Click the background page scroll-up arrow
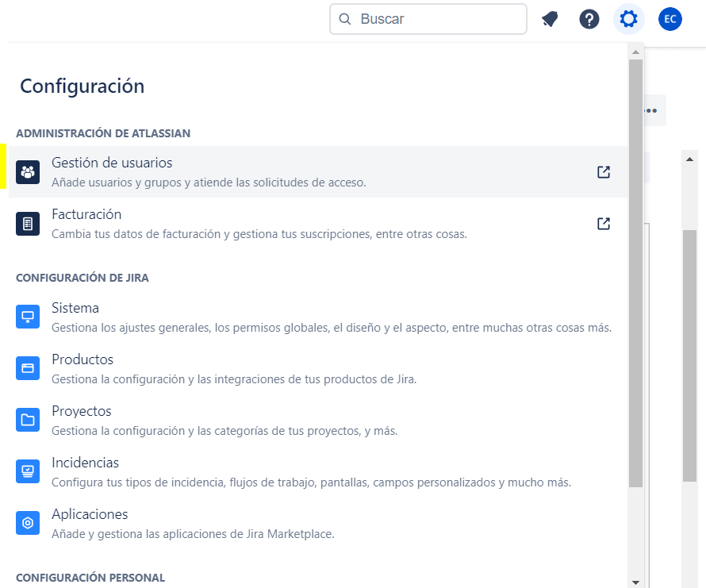Viewport: 706px width, 588px height. tap(690, 159)
